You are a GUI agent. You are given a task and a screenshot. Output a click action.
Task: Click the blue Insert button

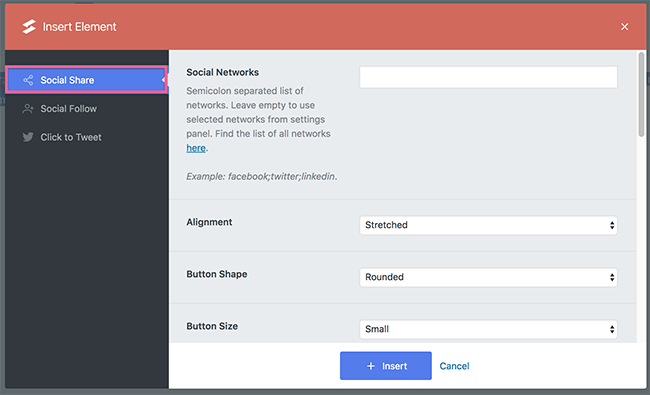pyautogui.click(x=386, y=366)
